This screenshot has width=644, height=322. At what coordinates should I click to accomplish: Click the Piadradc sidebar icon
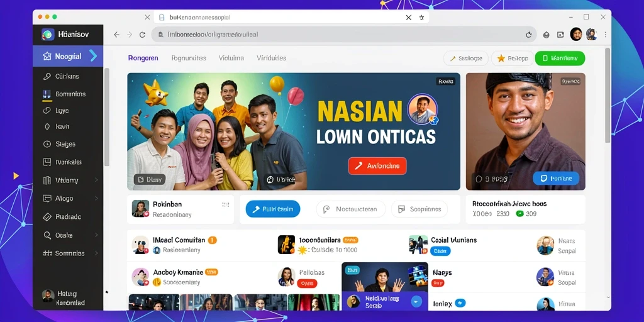coord(47,216)
